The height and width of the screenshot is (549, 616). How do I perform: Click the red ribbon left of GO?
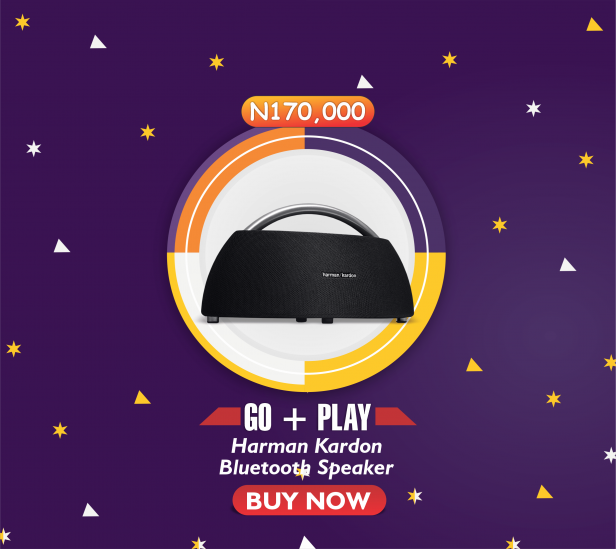tap(221, 416)
